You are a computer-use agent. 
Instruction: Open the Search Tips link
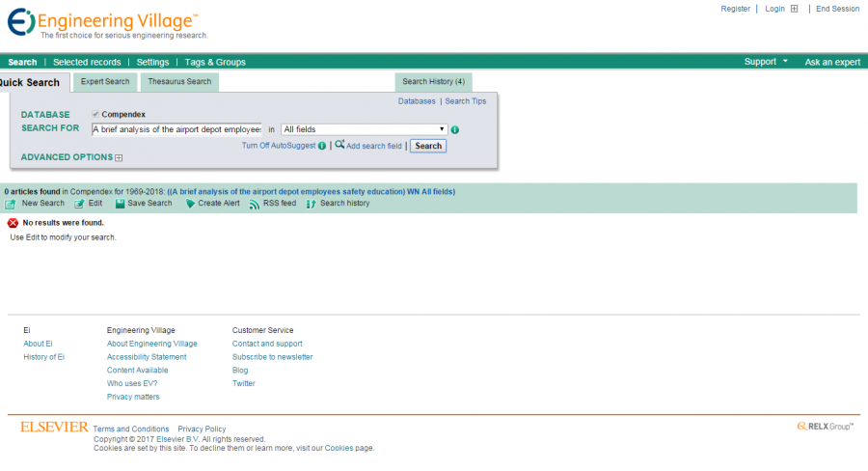(466, 101)
